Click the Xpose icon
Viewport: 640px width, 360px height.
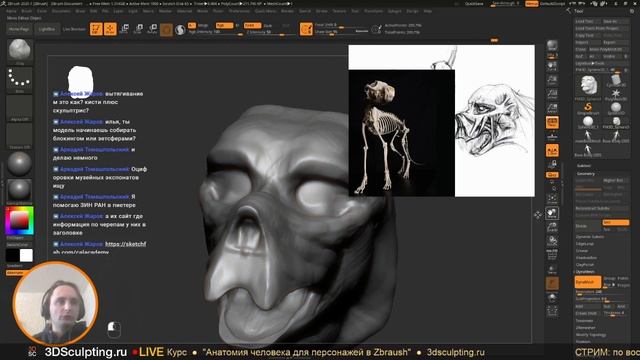point(552,311)
